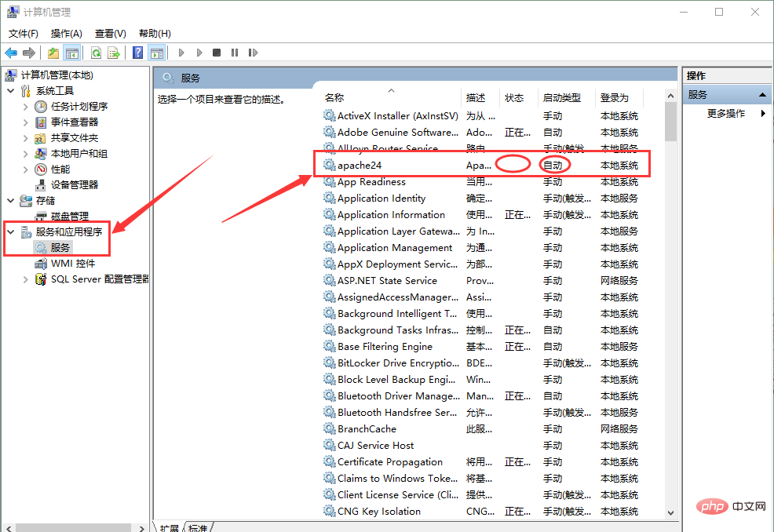Screen dimensions: 774x532
Task: Collapse the 存储 tree node
Action: click(11, 200)
